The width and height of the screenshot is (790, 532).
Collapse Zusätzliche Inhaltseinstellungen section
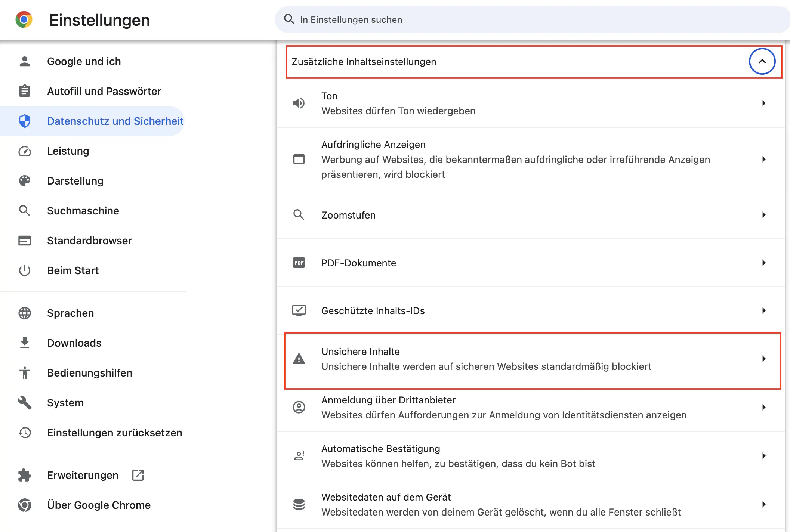click(x=762, y=61)
